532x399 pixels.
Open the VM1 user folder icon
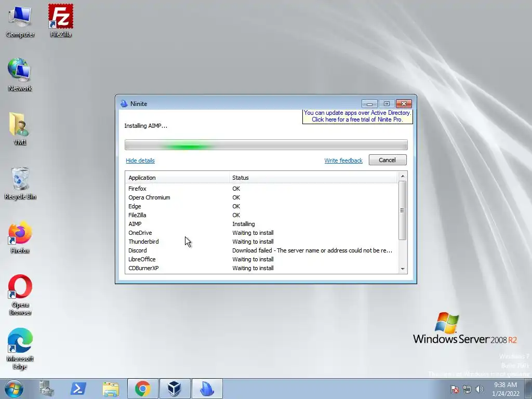(x=20, y=129)
